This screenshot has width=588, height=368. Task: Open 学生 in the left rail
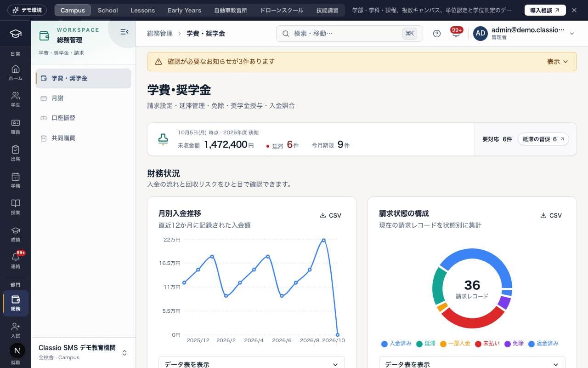pos(16,99)
